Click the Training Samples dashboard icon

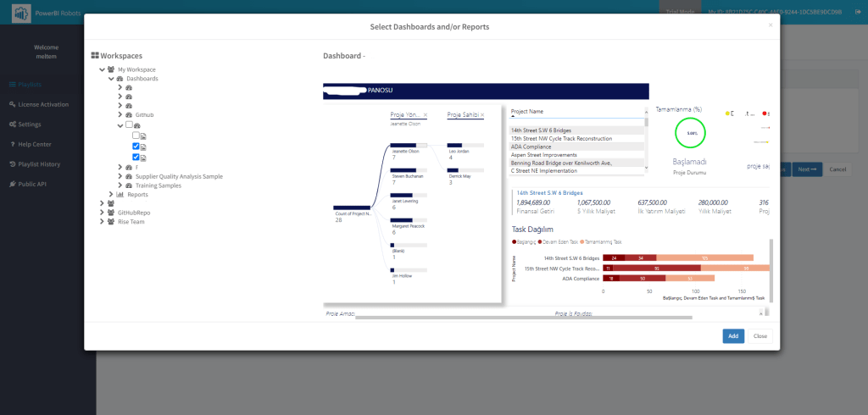pyautogui.click(x=129, y=185)
